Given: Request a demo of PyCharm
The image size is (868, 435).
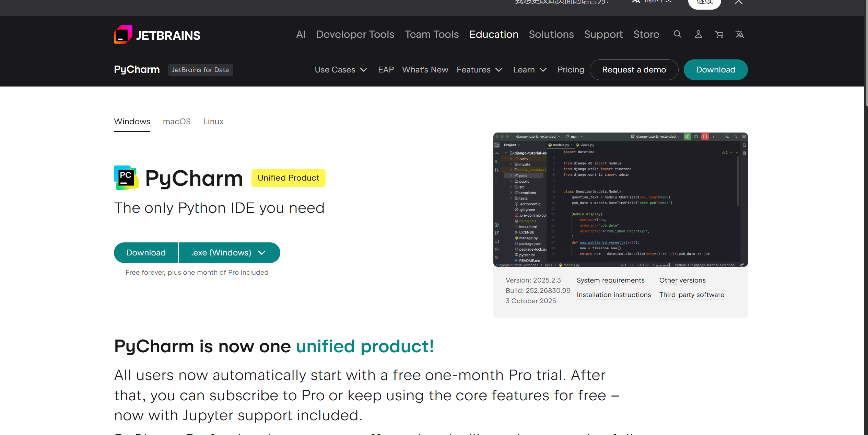Looking at the screenshot, I should [634, 70].
